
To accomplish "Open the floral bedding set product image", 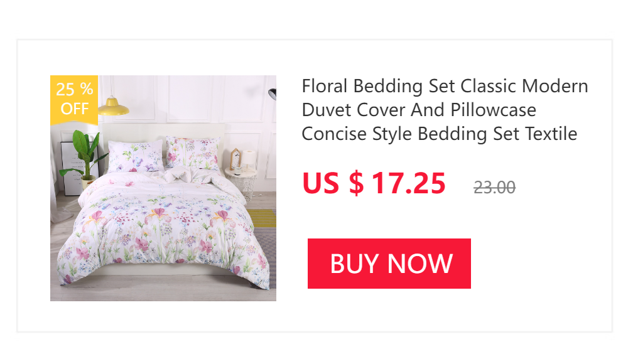I will (x=163, y=188).
